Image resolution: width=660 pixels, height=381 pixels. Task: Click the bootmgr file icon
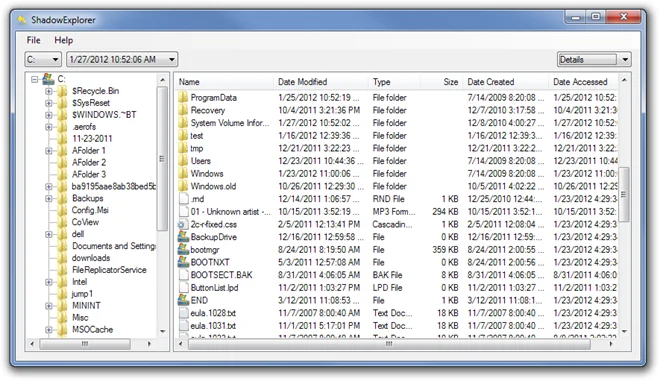click(183, 249)
